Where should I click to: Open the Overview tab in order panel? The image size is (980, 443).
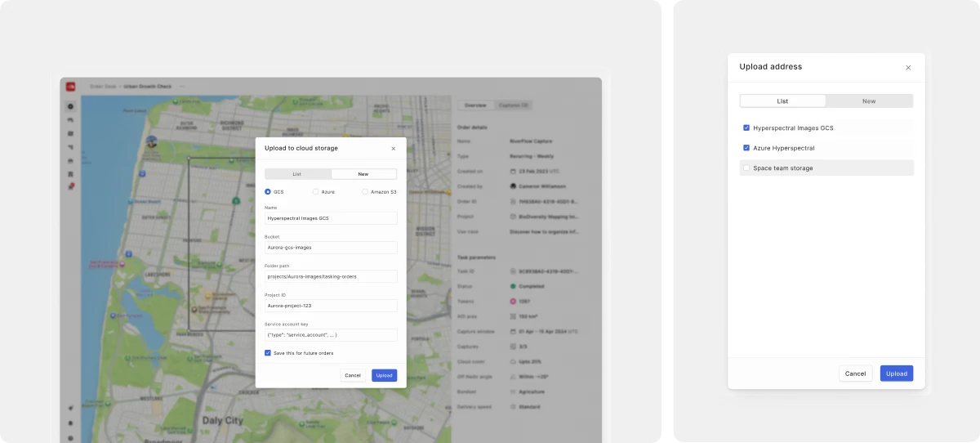(x=475, y=105)
